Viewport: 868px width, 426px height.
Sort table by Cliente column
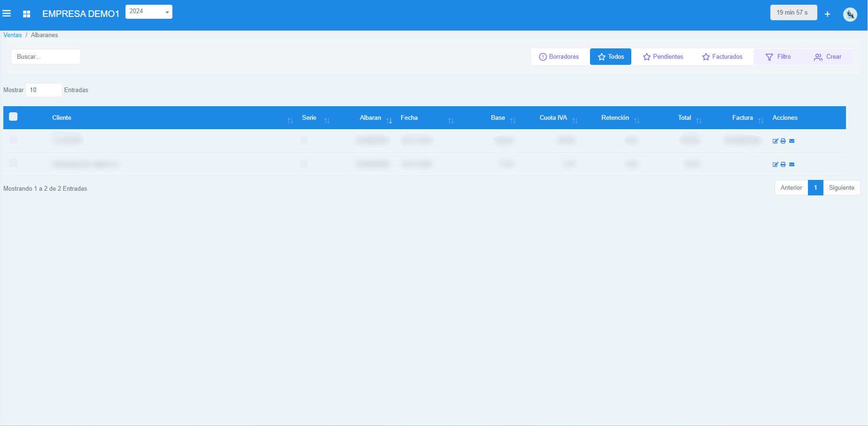point(62,118)
